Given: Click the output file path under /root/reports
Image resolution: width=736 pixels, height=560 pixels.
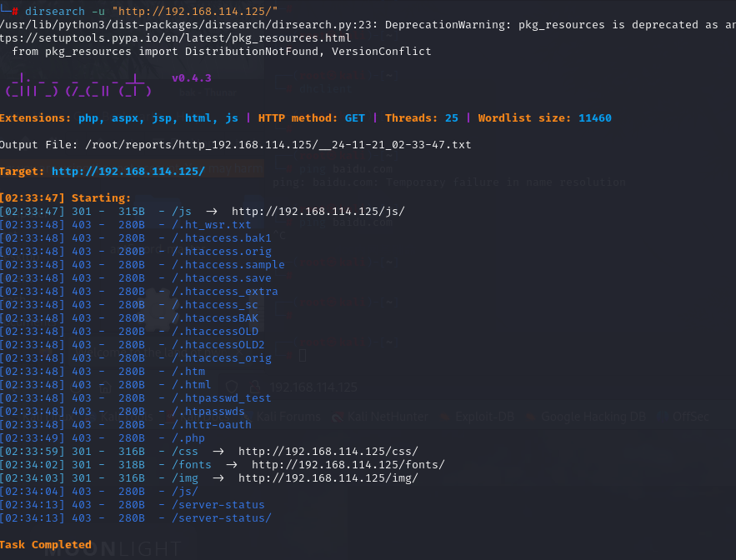Looking at the screenshot, I should 276,144.
